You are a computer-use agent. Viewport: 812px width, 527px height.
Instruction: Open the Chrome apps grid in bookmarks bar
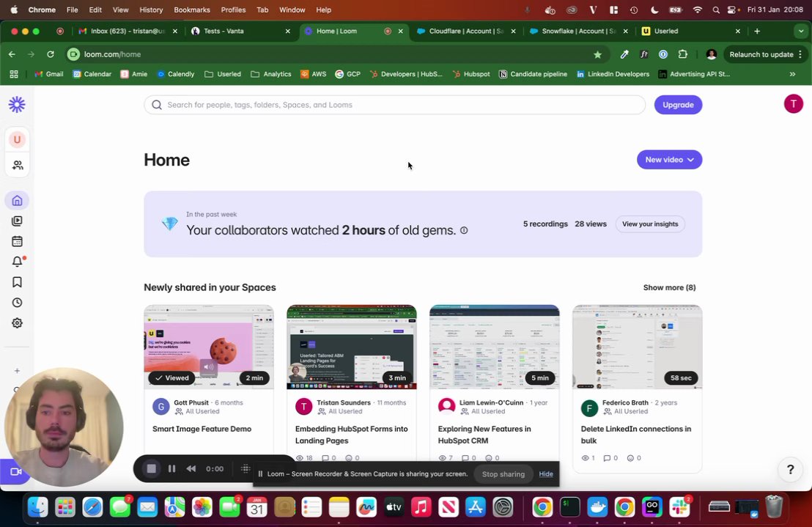(x=14, y=74)
